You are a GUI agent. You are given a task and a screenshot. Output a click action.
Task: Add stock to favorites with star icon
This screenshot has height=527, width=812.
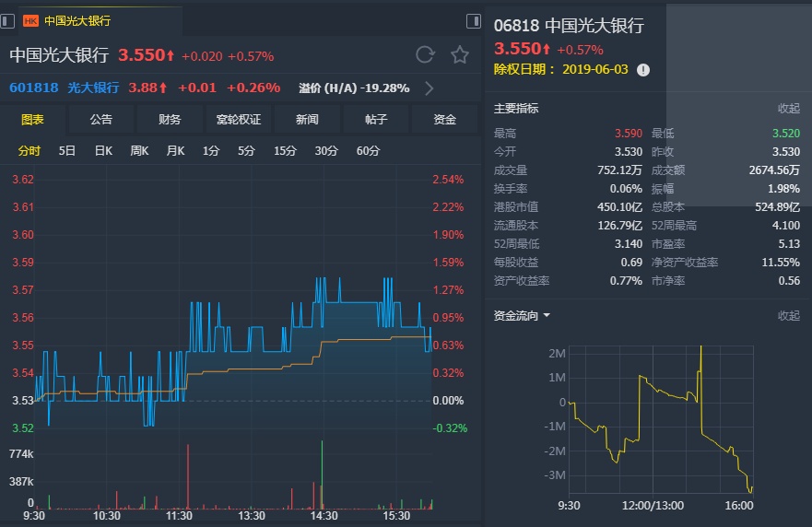pyautogui.click(x=459, y=54)
